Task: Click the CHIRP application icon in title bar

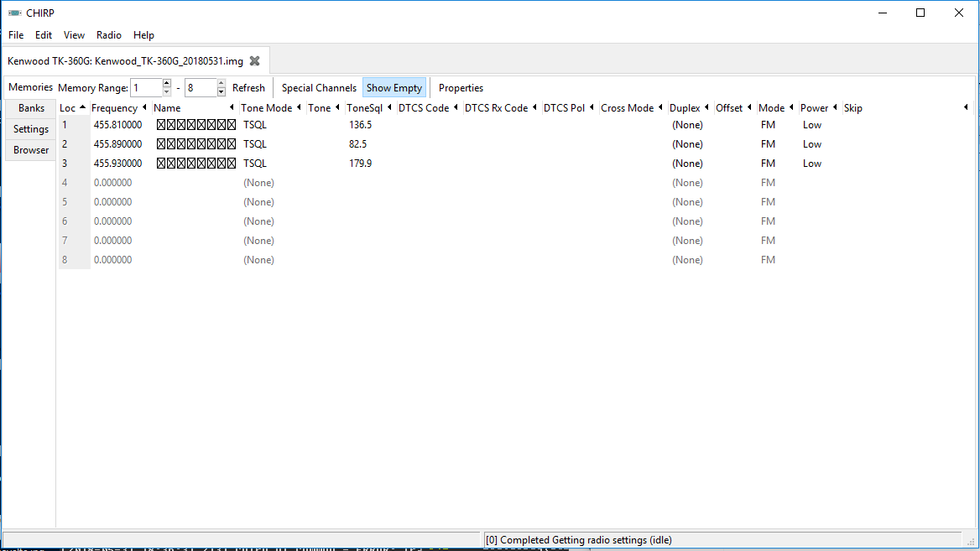Action: tap(14, 13)
